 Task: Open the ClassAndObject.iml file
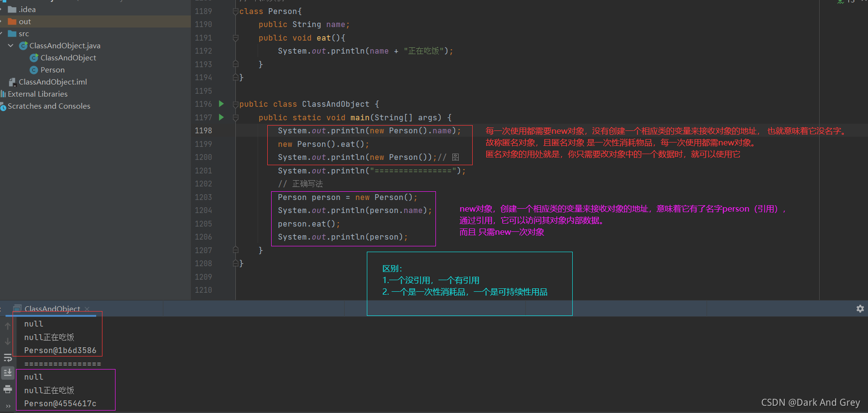tap(53, 82)
